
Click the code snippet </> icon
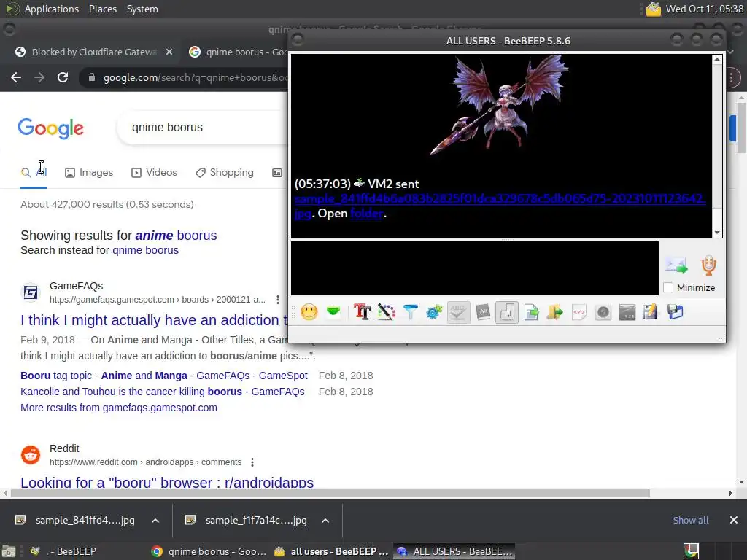pyautogui.click(x=578, y=312)
